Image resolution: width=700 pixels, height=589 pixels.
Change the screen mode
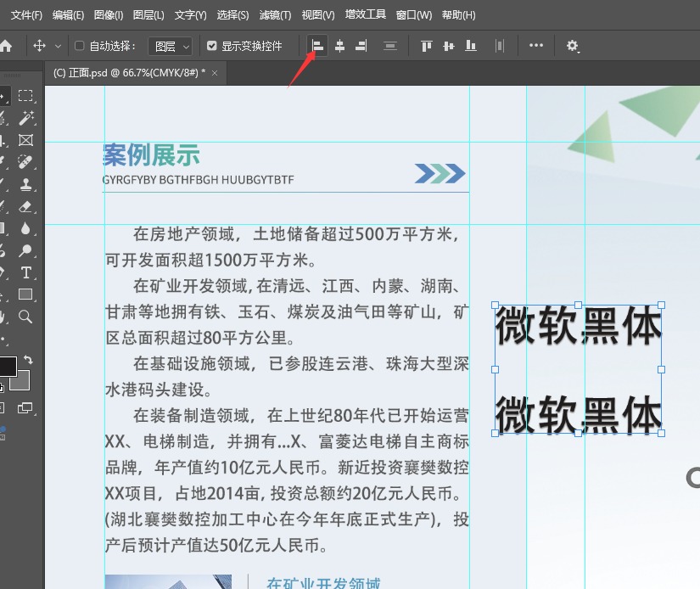point(25,407)
